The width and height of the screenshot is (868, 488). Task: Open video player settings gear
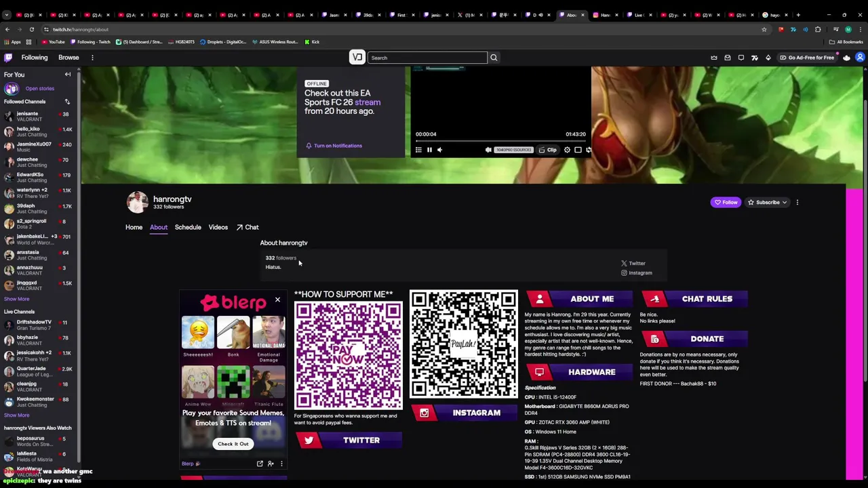[567, 150]
